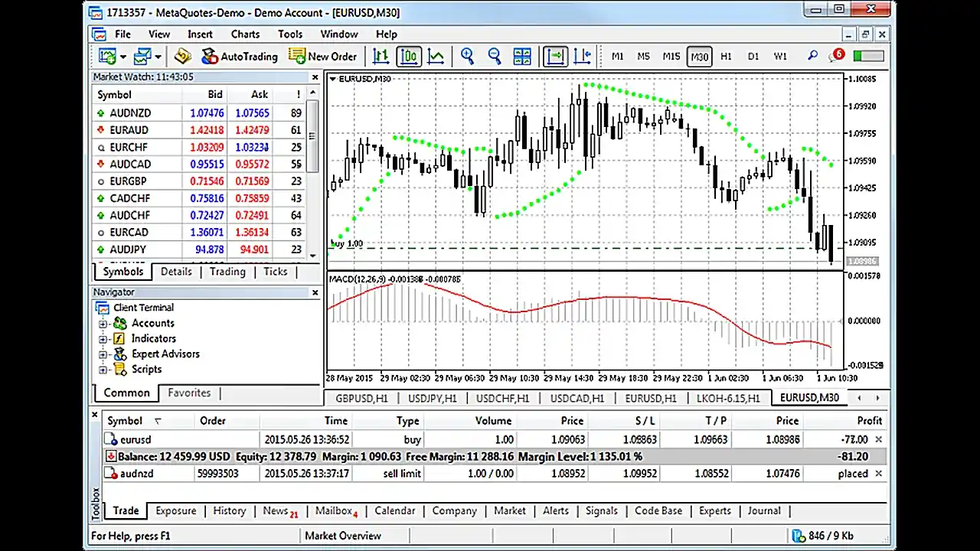980x551 pixels.
Task: Close the Market Watch panel
Action: 315,77
